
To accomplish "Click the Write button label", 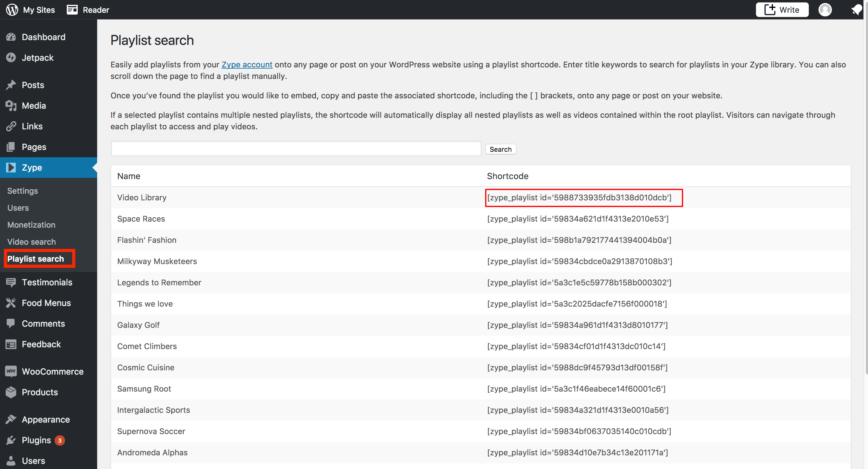I will click(x=789, y=10).
